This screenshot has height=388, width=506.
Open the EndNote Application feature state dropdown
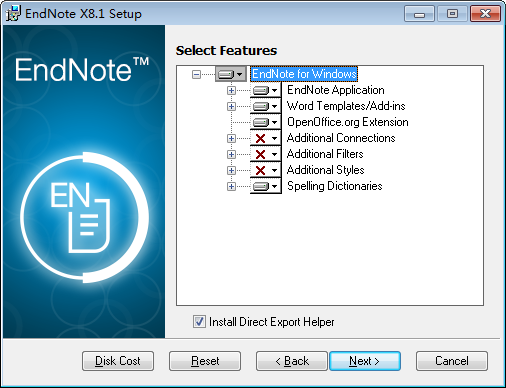pyautogui.click(x=266, y=90)
